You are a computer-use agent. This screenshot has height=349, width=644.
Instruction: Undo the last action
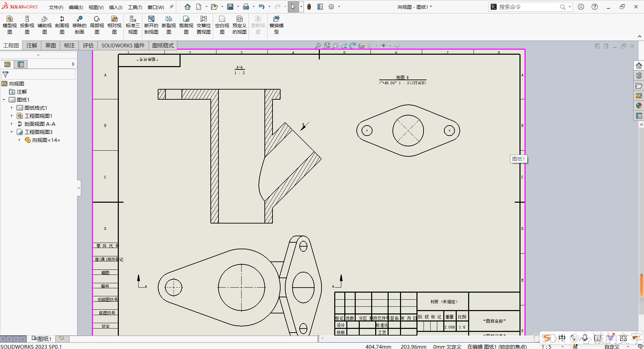pyautogui.click(x=262, y=7)
